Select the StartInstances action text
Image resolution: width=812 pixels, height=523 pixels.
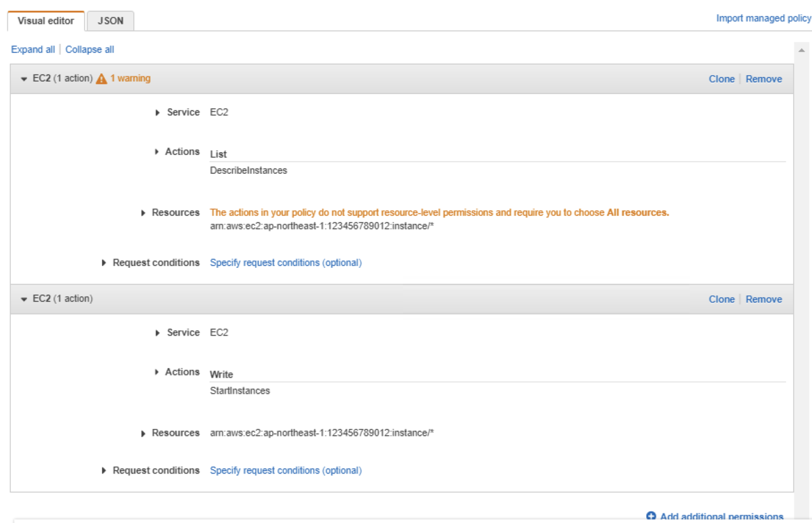[x=240, y=390]
